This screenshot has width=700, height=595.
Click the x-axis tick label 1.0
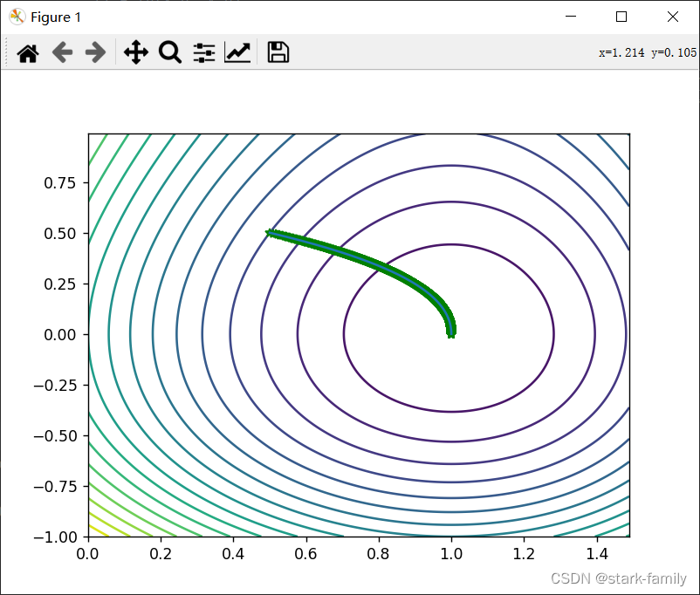click(451, 554)
